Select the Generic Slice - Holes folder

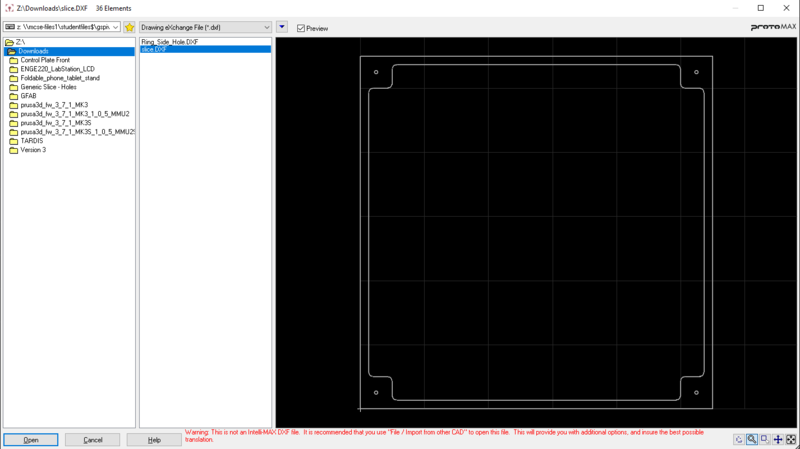(48, 87)
